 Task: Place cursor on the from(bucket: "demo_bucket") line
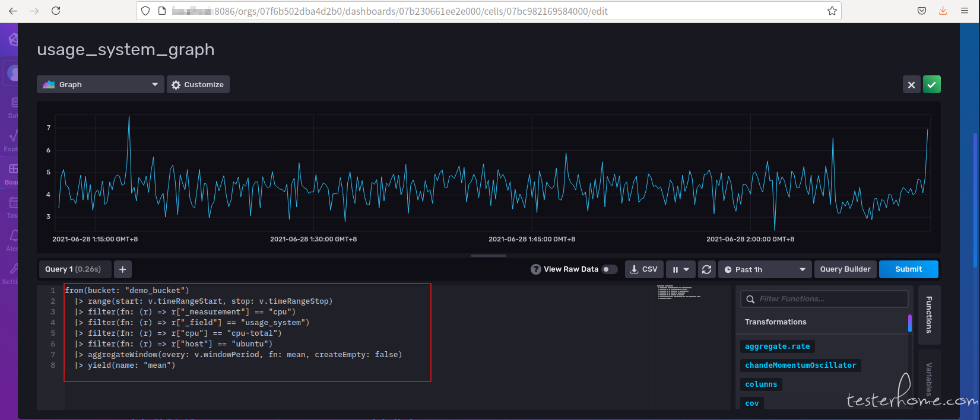127,291
